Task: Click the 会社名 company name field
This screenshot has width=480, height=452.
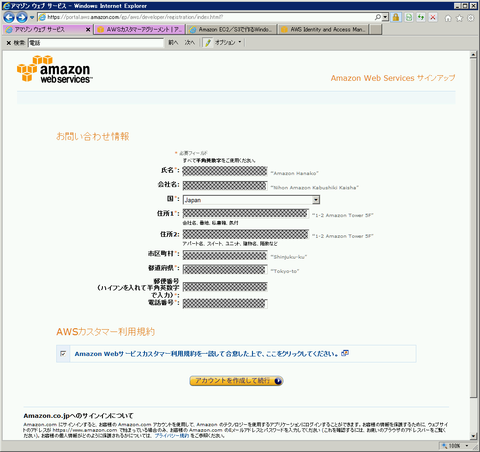Action: click(225, 185)
